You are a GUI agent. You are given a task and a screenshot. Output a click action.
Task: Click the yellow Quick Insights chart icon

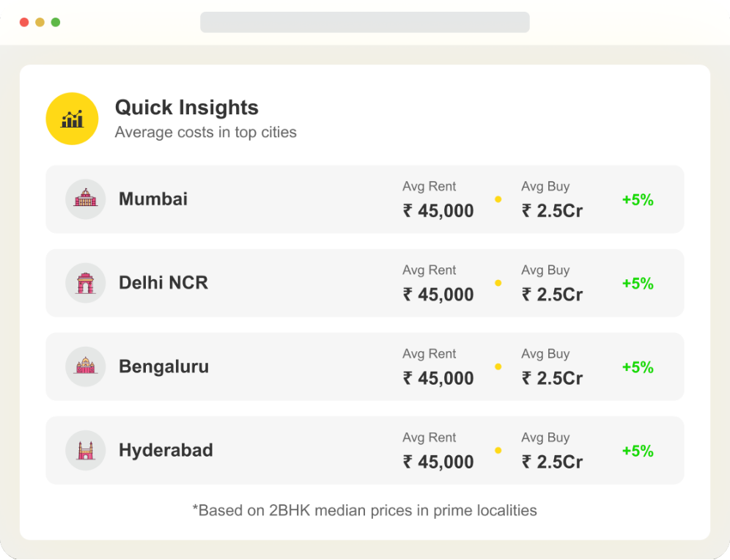click(x=72, y=119)
